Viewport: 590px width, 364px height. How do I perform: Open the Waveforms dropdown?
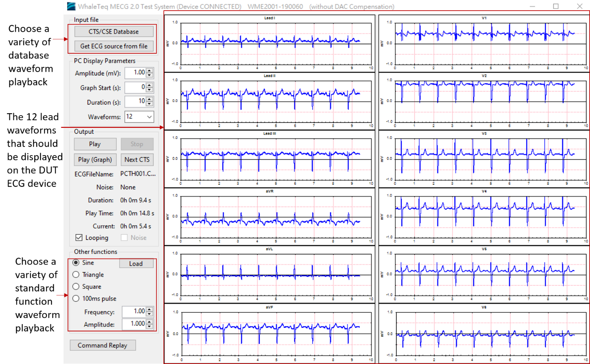tap(139, 116)
